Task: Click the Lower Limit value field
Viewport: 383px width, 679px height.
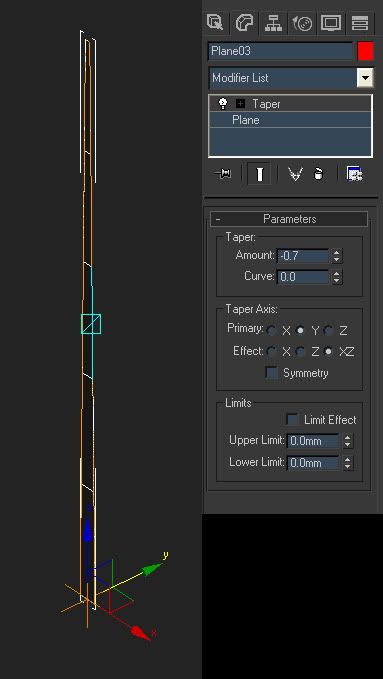Action: click(x=313, y=463)
